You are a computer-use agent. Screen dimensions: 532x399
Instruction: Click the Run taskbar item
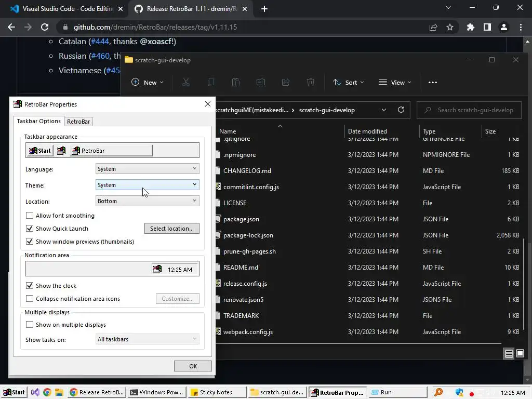pyautogui.click(x=397, y=392)
